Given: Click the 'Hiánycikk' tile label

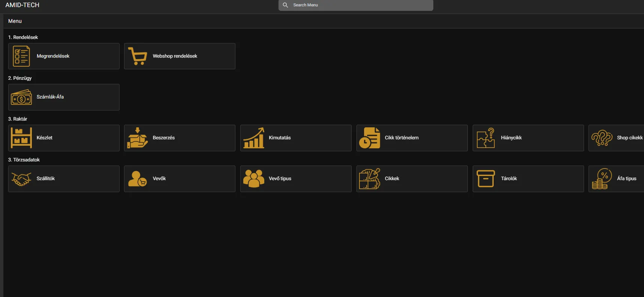Looking at the screenshot, I should coord(511,138).
